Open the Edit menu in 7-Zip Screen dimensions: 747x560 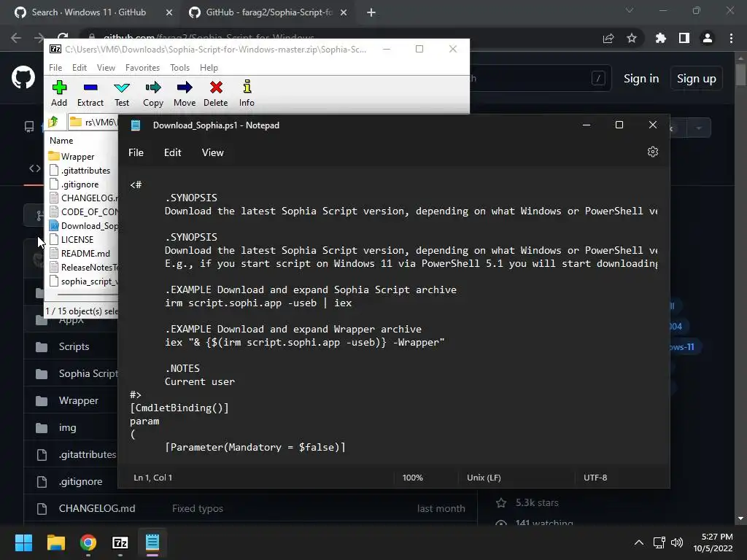[79, 68]
